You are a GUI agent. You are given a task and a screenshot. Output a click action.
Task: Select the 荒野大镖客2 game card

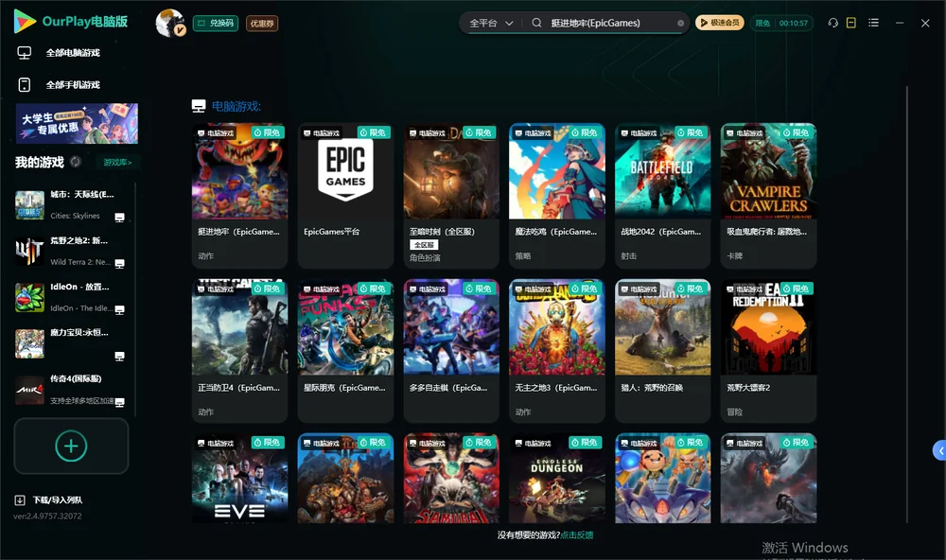[768, 351]
